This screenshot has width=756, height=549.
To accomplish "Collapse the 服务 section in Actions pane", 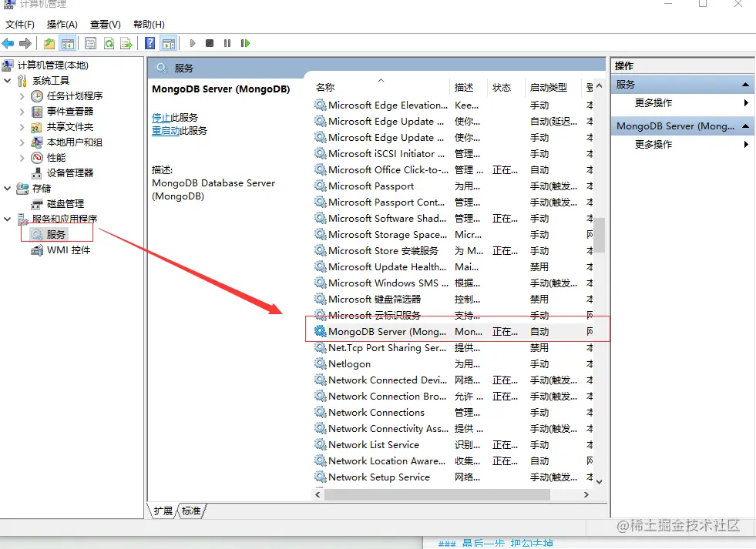I will pyautogui.click(x=745, y=85).
